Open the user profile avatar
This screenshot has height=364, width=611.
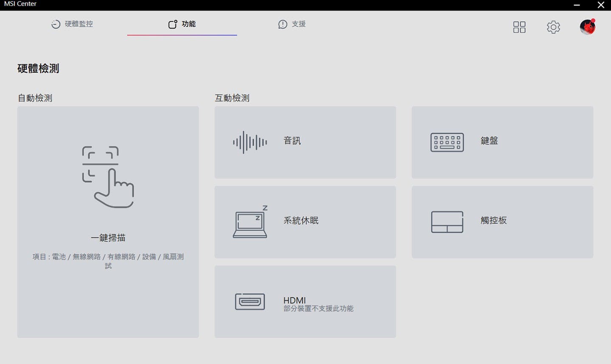[x=588, y=27]
